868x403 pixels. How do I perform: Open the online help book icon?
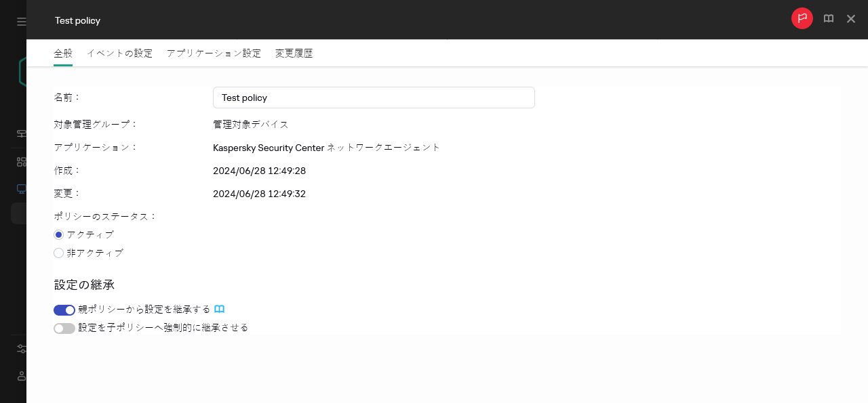click(828, 18)
